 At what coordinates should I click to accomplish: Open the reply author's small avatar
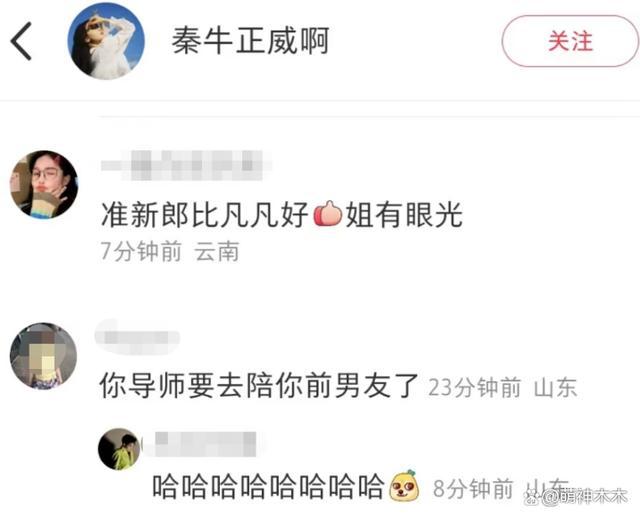[119, 449]
